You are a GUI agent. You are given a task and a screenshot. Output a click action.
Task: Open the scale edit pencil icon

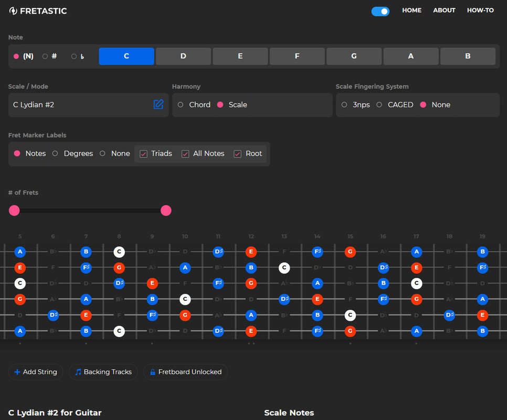[x=158, y=104]
